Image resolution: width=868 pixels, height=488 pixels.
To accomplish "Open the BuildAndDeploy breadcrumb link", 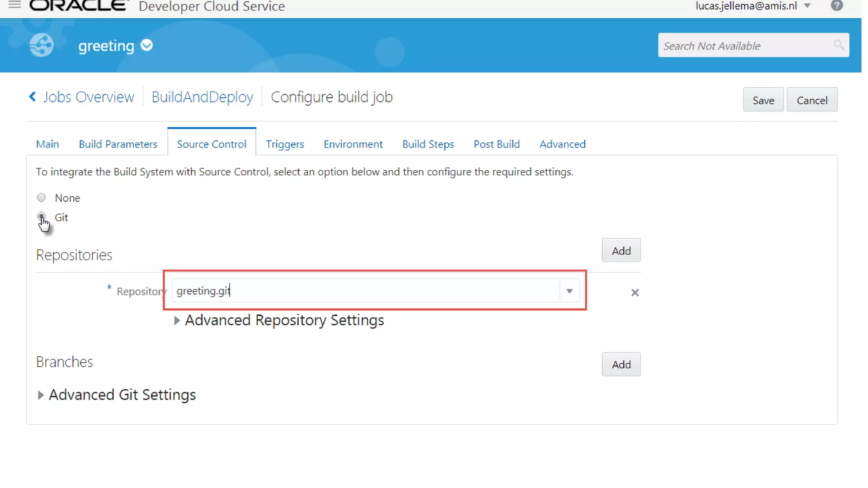I will pos(203,97).
